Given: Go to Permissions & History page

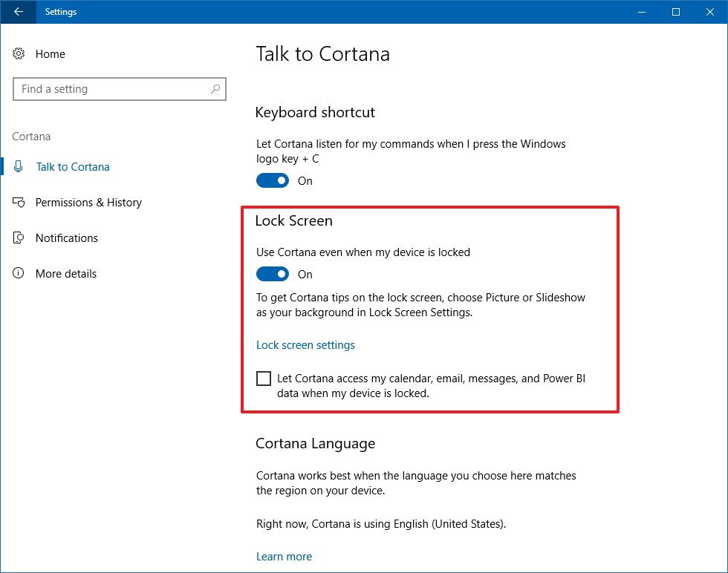Looking at the screenshot, I should (88, 202).
